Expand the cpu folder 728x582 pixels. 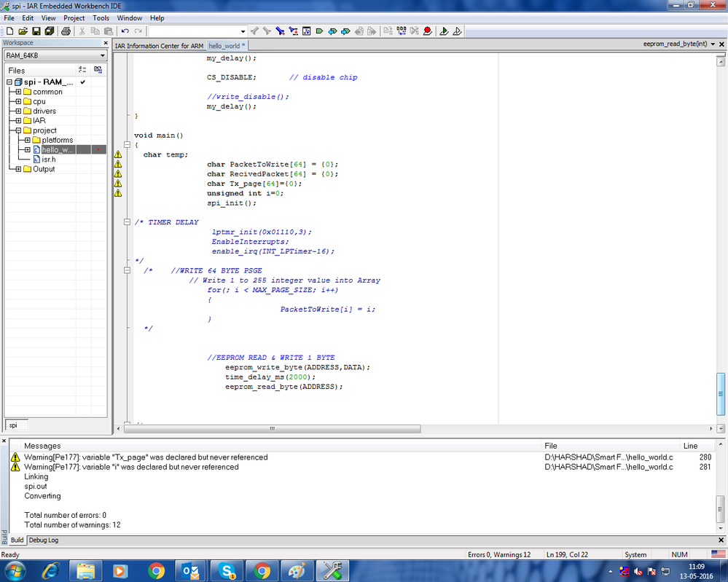coord(18,102)
